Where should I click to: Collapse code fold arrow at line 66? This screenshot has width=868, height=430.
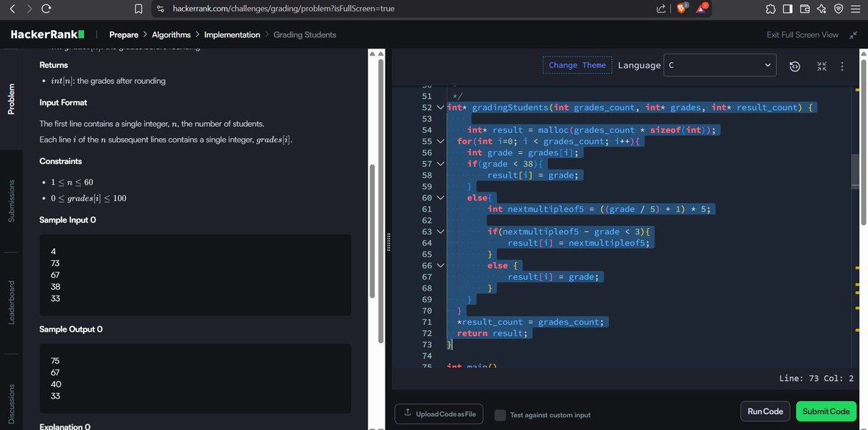441,265
